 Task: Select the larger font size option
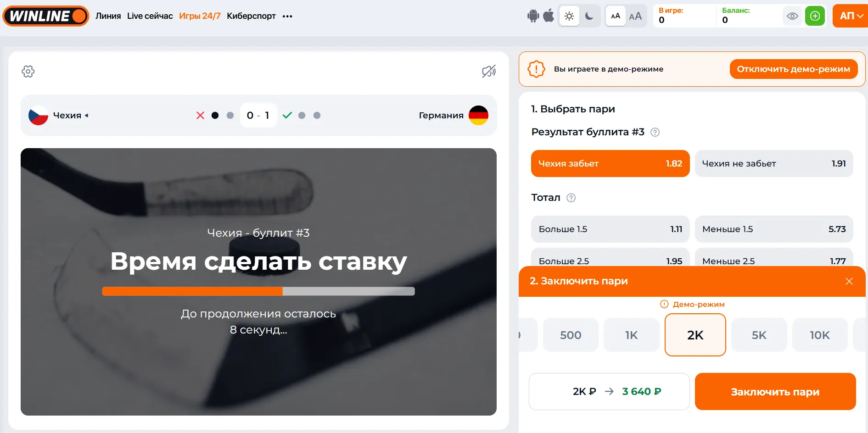pos(635,16)
